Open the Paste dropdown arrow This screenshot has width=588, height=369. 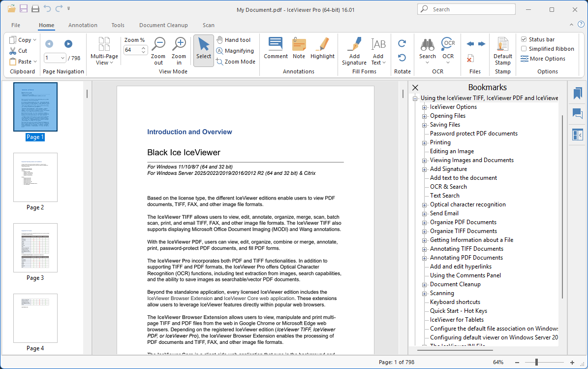[35, 62]
